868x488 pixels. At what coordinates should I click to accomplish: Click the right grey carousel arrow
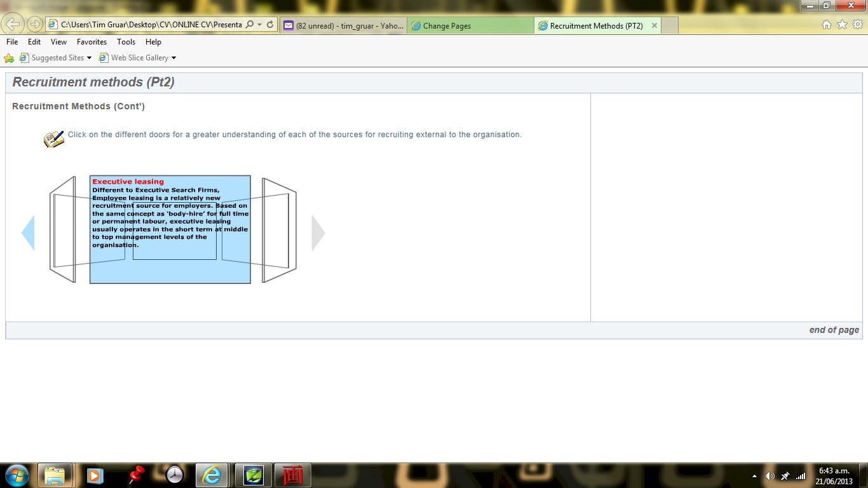318,233
